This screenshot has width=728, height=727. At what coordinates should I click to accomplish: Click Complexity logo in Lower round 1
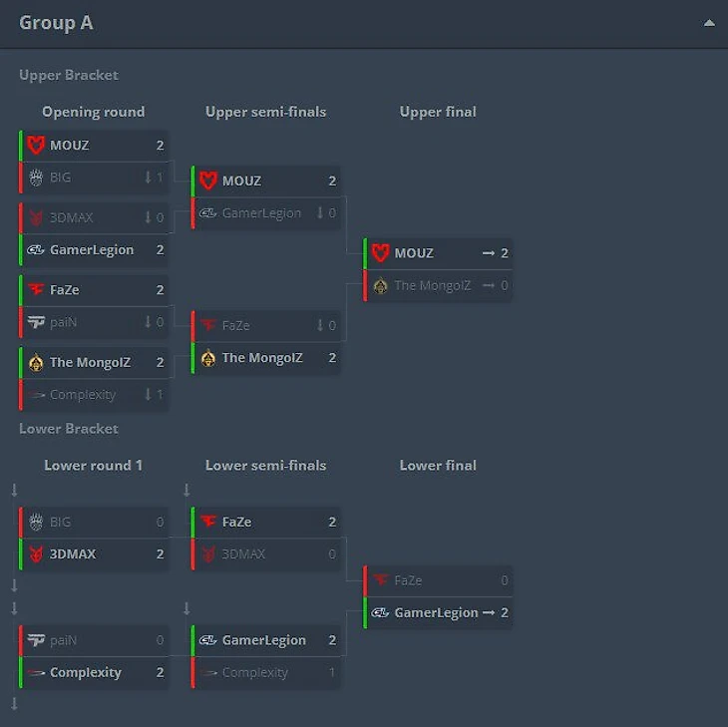[36, 672]
